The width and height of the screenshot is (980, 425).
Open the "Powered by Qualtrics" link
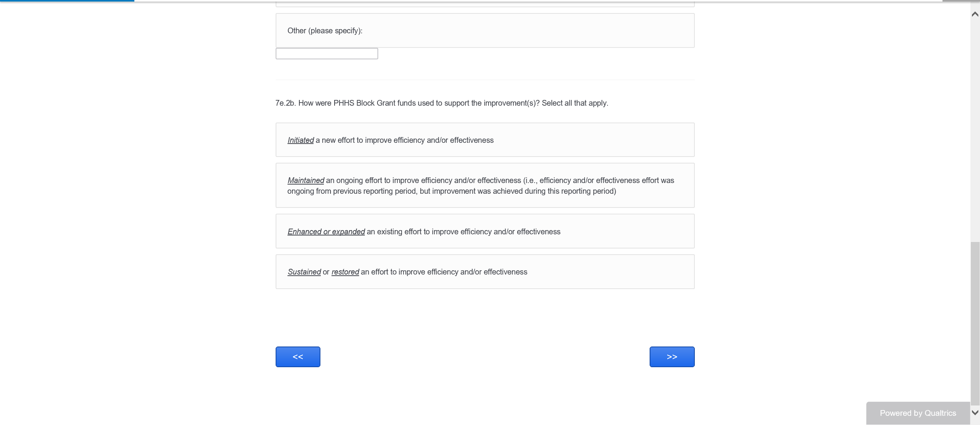click(x=918, y=413)
